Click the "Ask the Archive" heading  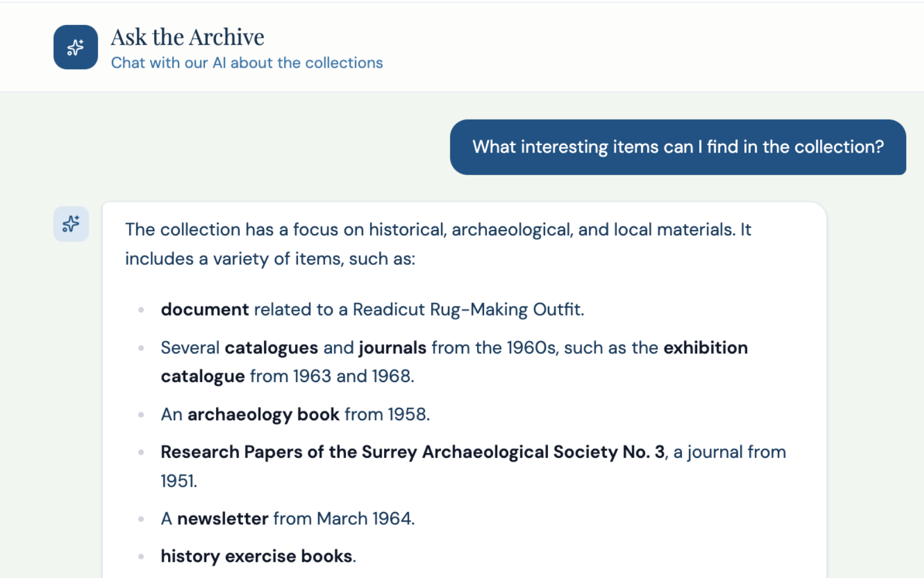[188, 37]
